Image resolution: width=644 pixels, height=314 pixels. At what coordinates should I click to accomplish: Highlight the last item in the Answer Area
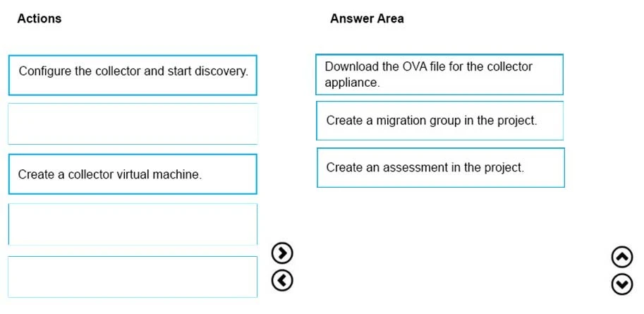[440, 167]
